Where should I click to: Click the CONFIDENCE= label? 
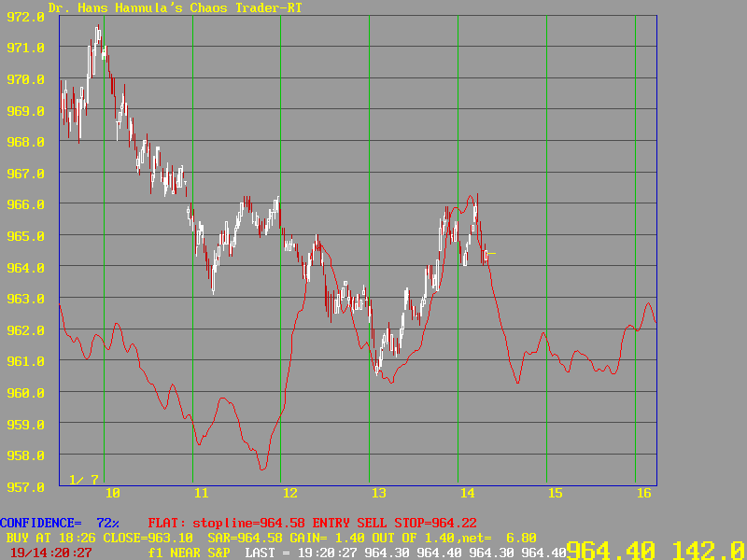[41, 523]
